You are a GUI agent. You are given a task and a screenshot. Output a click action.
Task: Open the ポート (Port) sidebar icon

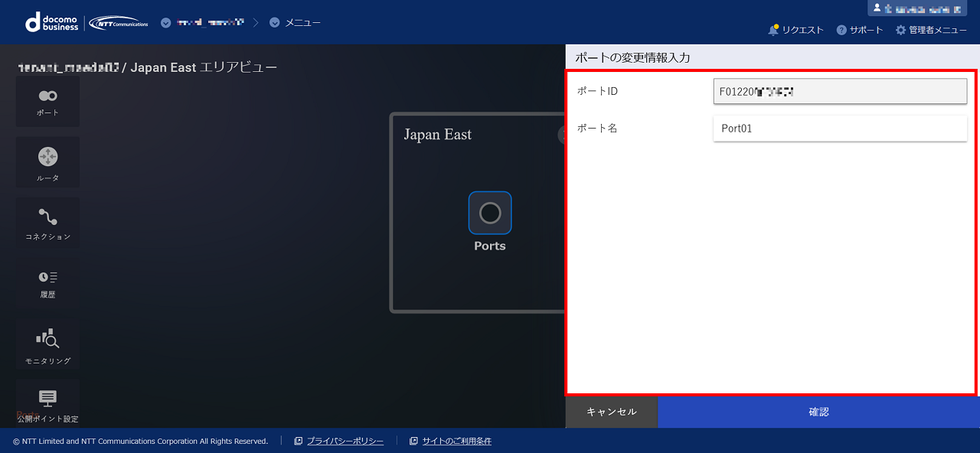(x=47, y=101)
